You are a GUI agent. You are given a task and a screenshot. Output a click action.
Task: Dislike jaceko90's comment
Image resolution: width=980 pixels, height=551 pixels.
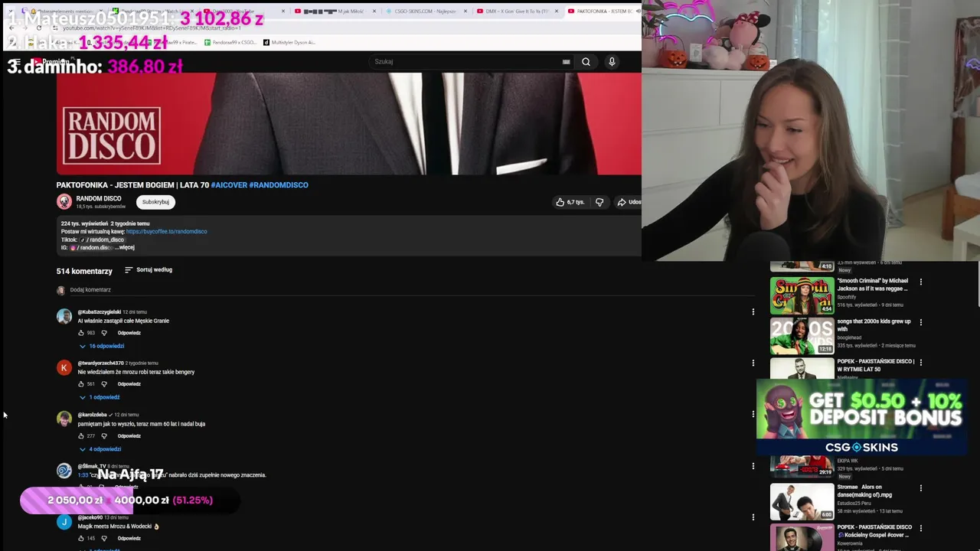pyautogui.click(x=104, y=539)
